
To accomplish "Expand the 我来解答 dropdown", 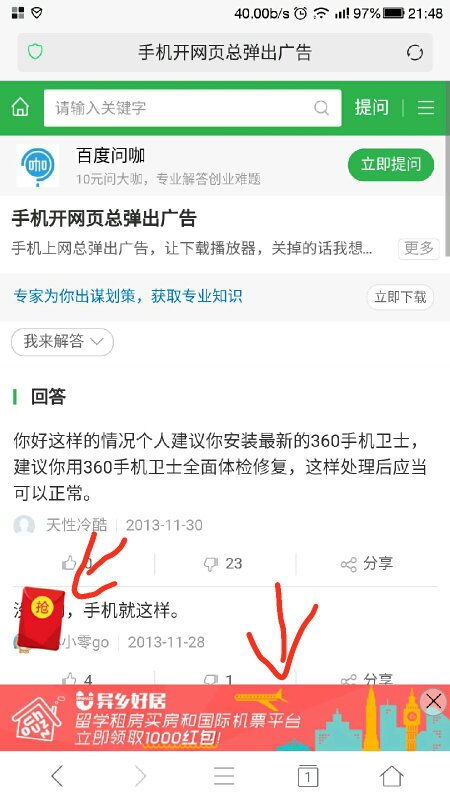I will click(62, 341).
